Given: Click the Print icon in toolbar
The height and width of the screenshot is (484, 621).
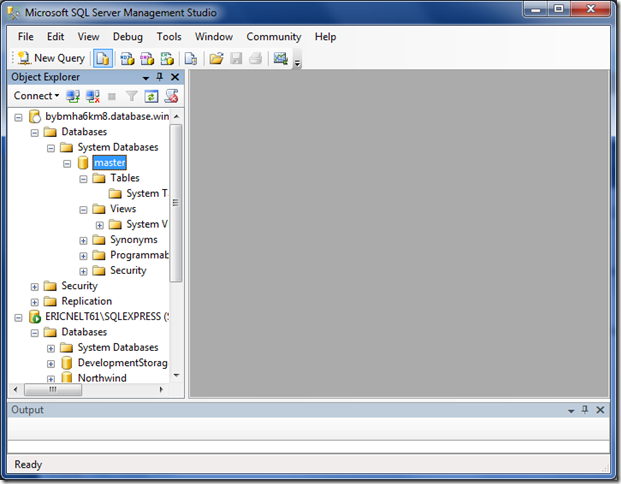Looking at the screenshot, I should 255,59.
